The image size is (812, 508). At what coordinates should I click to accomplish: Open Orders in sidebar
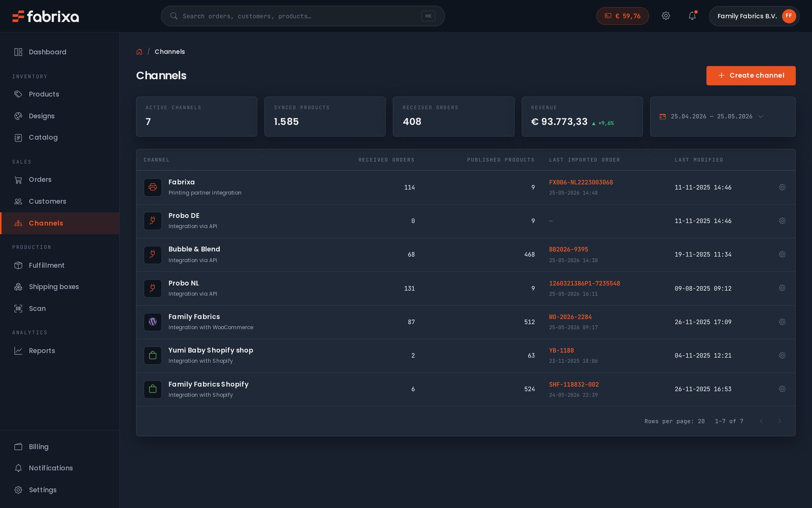[x=60, y=179]
